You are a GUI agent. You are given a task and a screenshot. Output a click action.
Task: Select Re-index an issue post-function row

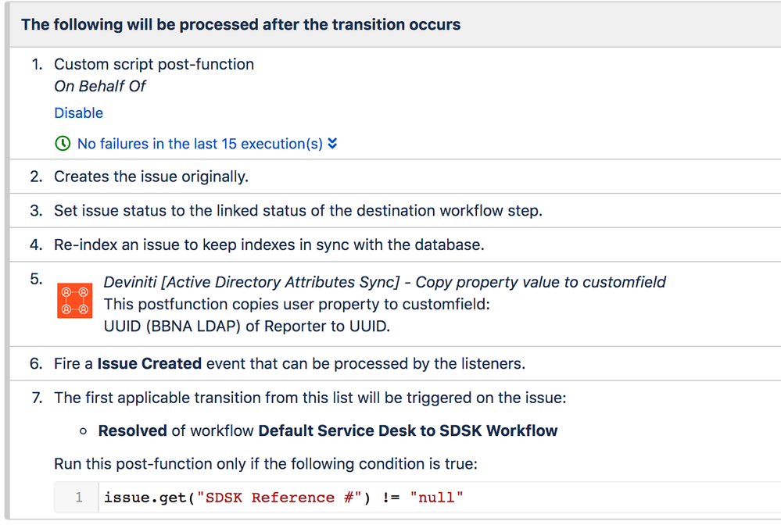[x=396, y=245]
